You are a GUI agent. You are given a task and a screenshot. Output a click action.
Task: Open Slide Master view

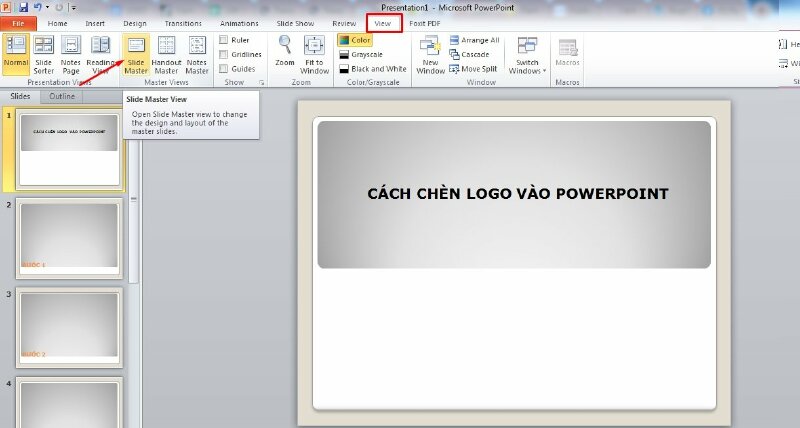tap(136, 54)
